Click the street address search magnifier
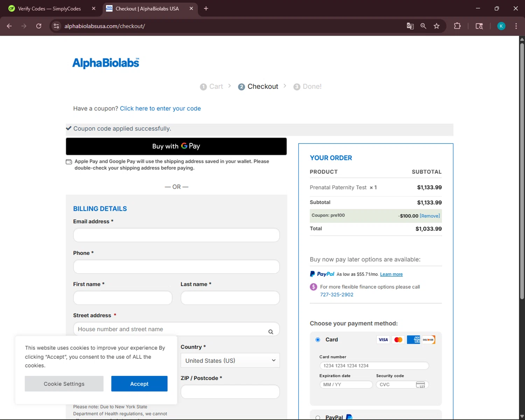 point(271,332)
